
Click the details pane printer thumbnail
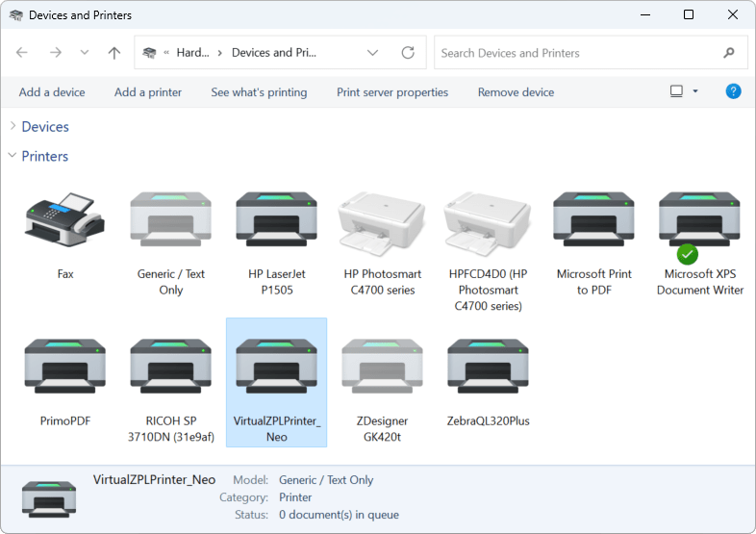pyautogui.click(x=49, y=498)
